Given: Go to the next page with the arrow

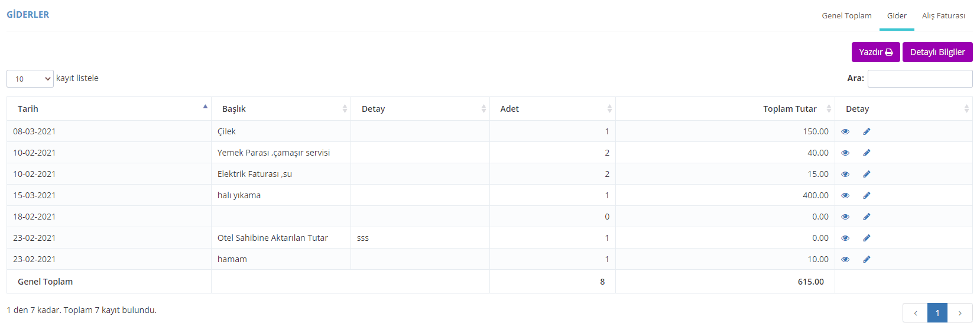Looking at the screenshot, I should pos(960,313).
